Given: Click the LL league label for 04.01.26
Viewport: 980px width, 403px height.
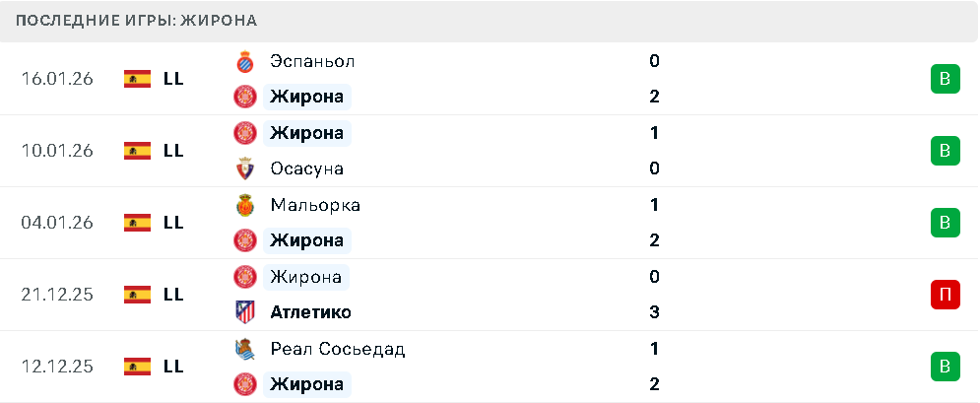Looking at the screenshot, I should pyautogui.click(x=173, y=223).
